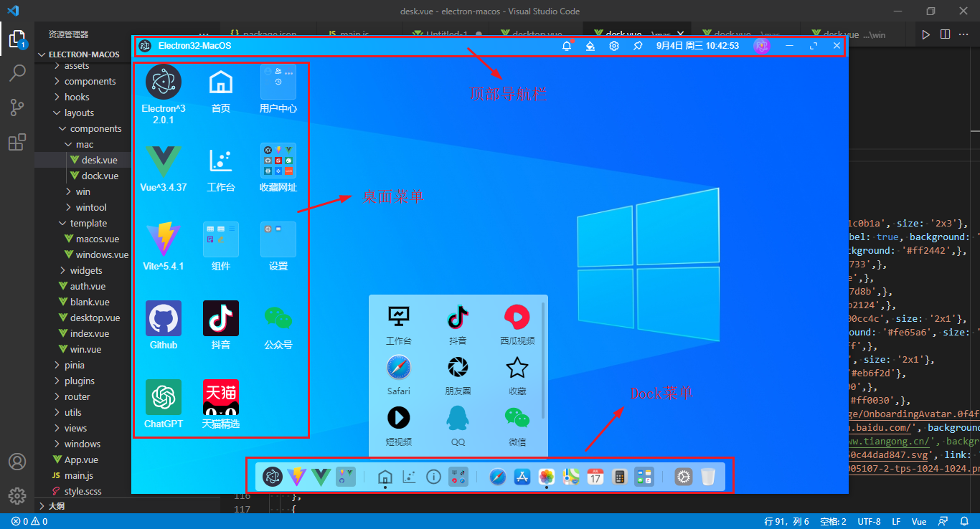Open the Calculator icon in the Dock

(620, 477)
